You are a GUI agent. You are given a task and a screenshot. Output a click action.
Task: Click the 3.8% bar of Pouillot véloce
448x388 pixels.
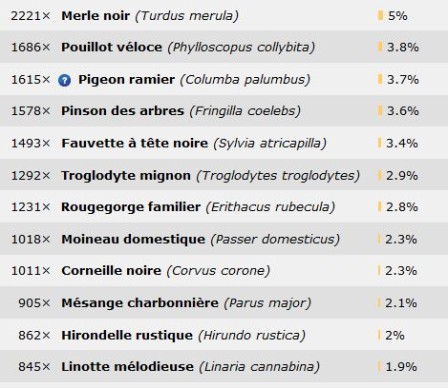(x=380, y=47)
